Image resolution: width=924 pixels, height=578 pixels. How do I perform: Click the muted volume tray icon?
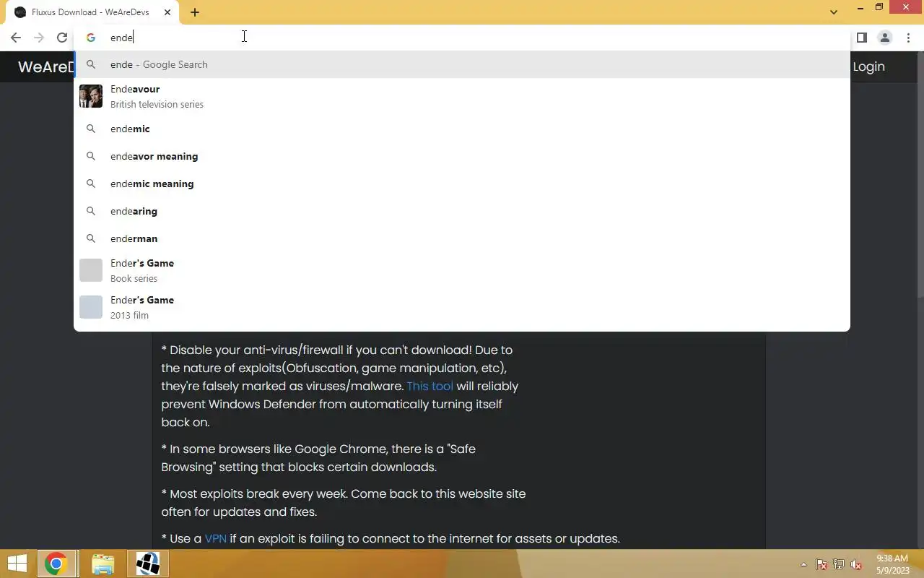pos(856,564)
